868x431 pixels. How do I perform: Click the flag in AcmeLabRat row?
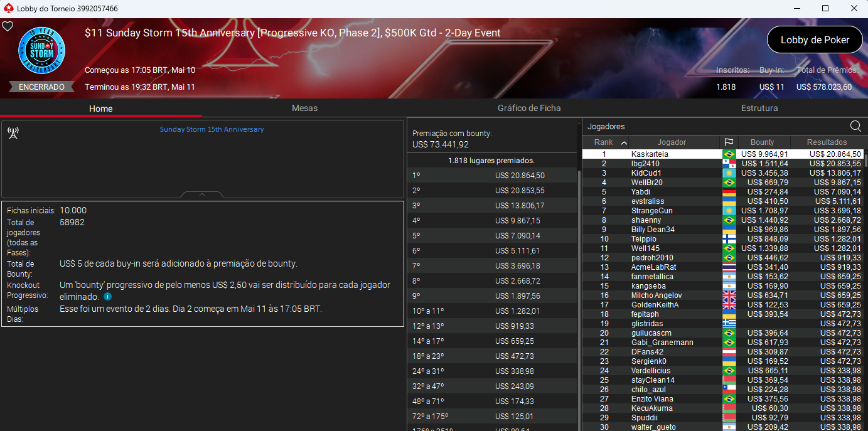point(729,267)
